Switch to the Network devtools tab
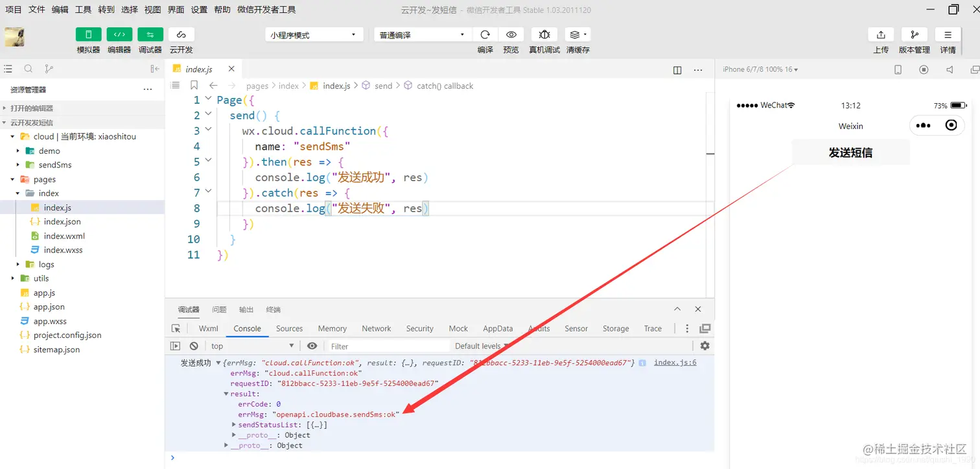 [377, 329]
